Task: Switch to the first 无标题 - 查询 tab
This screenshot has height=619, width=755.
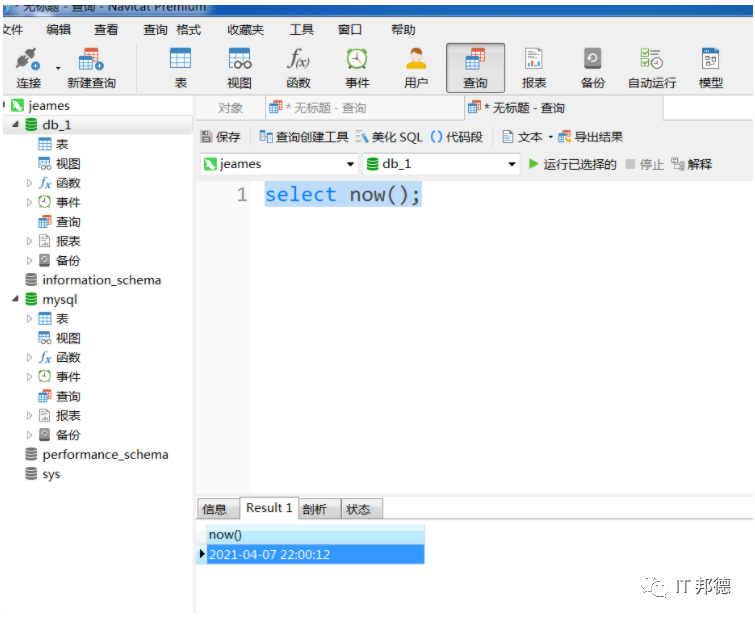Action: (x=365, y=108)
